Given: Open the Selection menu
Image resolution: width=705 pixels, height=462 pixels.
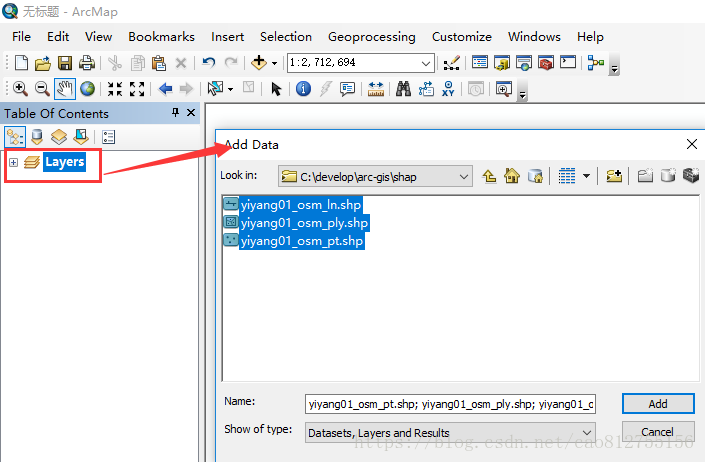Looking at the screenshot, I should coord(286,36).
